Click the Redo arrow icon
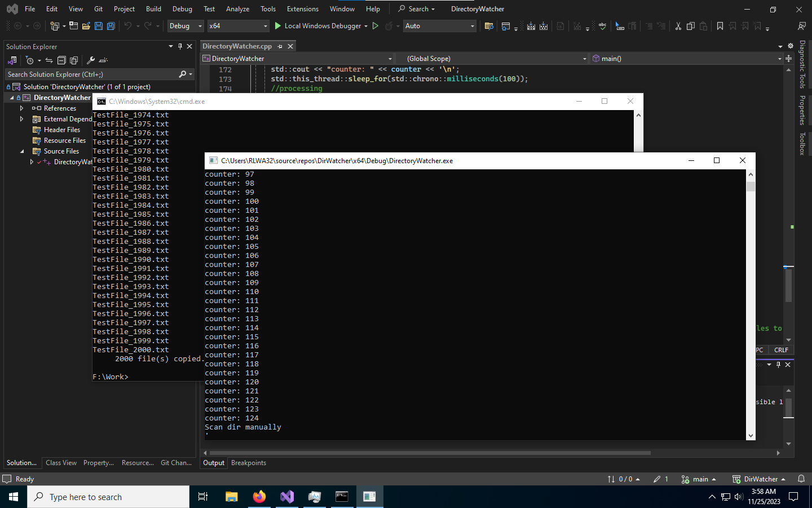Image resolution: width=812 pixels, height=508 pixels. [x=148, y=26]
